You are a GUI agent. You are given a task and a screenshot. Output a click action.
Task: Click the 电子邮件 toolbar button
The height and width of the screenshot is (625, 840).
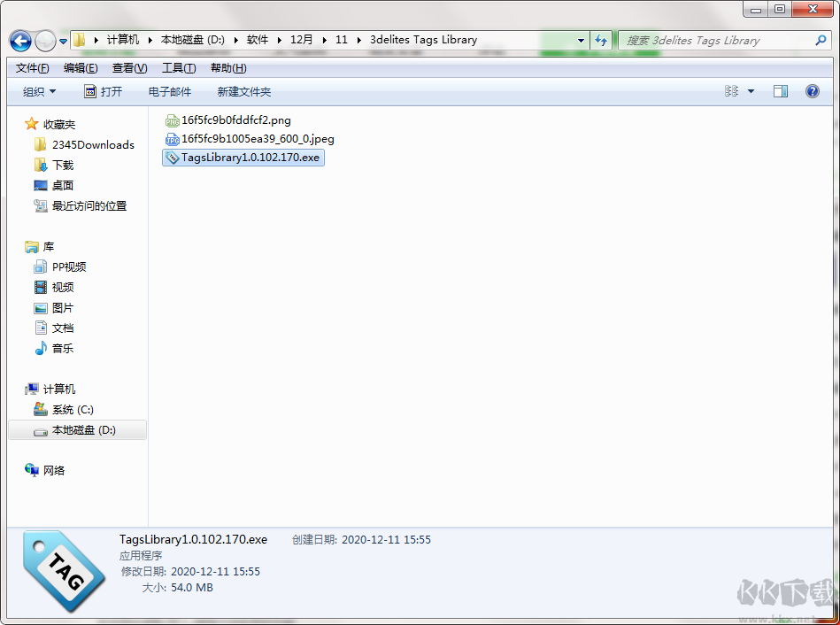pos(169,91)
